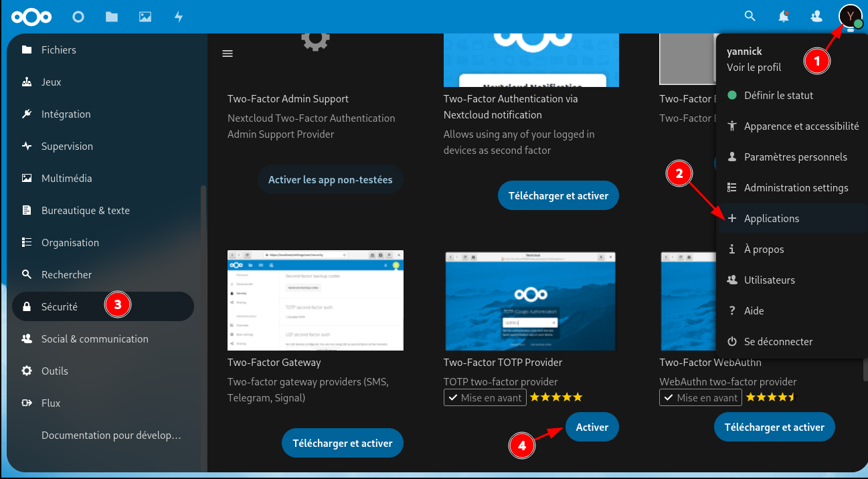This screenshot has width=868, height=479.
Task: Open the Activity lightning bolt icon
Action: click(179, 17)
